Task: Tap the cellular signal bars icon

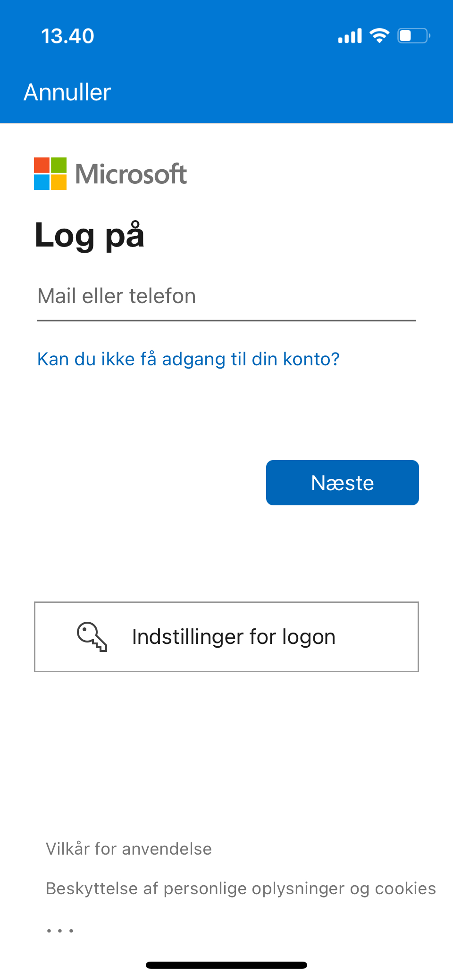Action: pos(350,36)
